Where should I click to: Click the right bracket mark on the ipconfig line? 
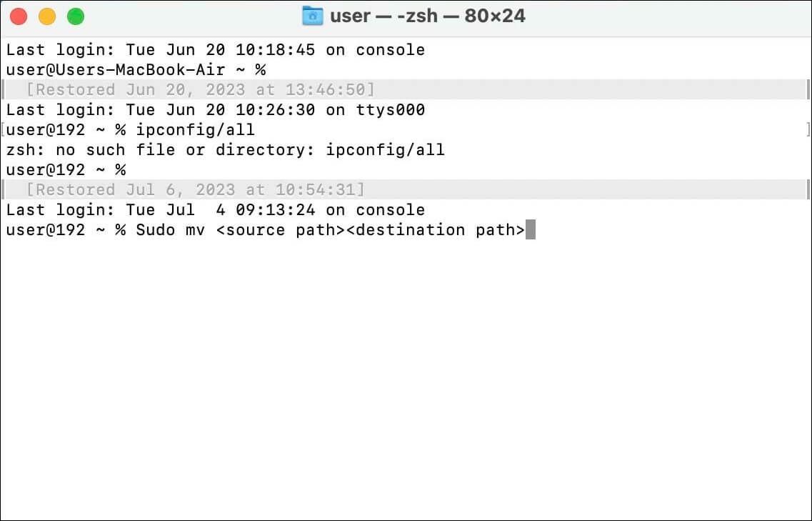pyautogui.click(x=808, y=130)
